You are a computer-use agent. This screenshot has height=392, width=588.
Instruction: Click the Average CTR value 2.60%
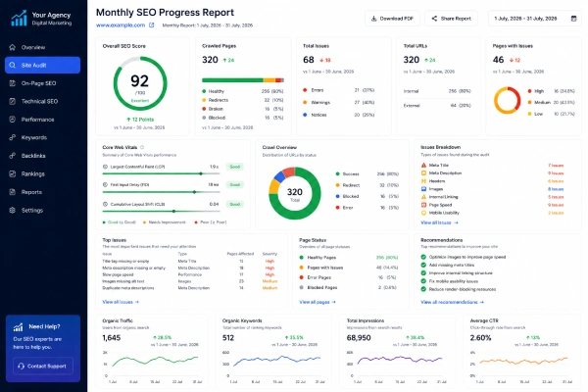(x=481, y=338)
